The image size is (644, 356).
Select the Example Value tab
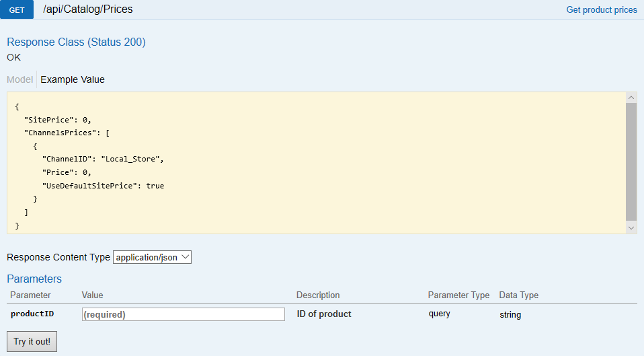click(x=73, y=79)
